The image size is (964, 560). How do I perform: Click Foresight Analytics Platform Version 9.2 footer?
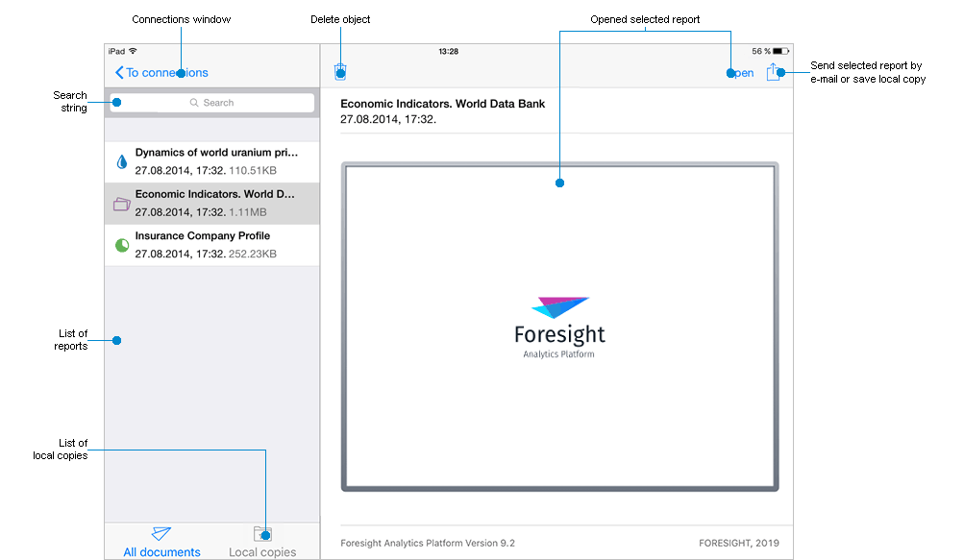click(428, 544)
